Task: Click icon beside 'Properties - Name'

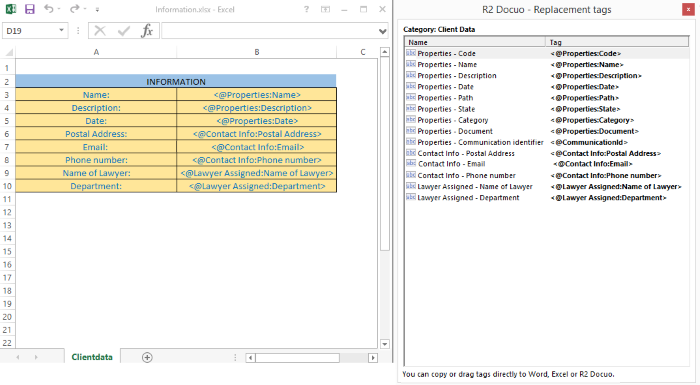Action: [411, 64]
